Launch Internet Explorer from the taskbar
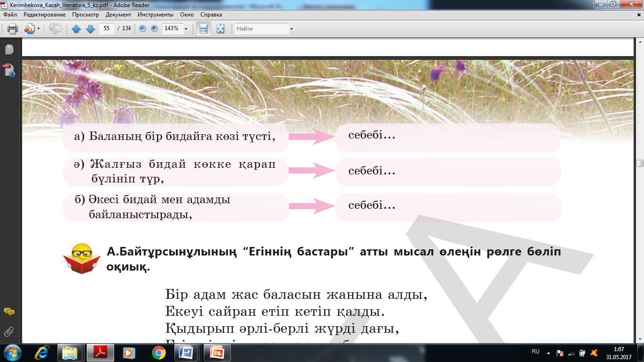Image resolution: width=644 pixels, height=362 pixels. click(43, 352)
